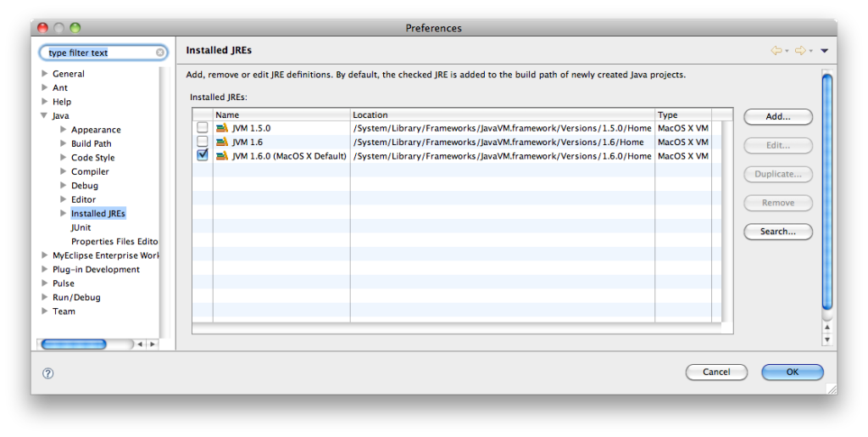Expand the Build Path subnode arrow
868x437 pixels.
point(63,143)
